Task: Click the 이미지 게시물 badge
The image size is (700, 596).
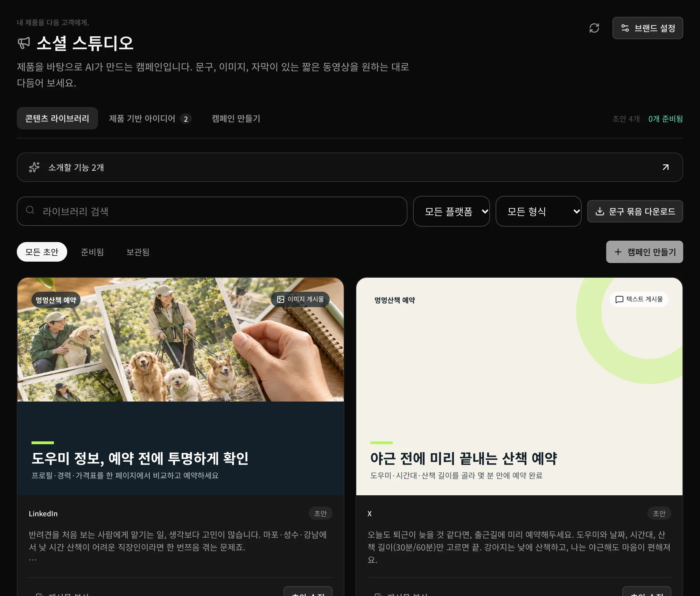Action: pyautogui.click(x=300, y=299)
